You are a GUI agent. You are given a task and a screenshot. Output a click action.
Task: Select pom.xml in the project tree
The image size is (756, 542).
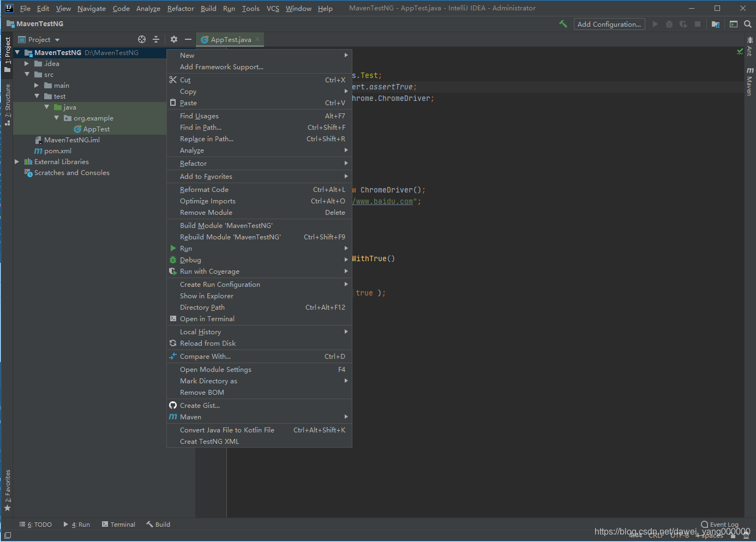53,150
